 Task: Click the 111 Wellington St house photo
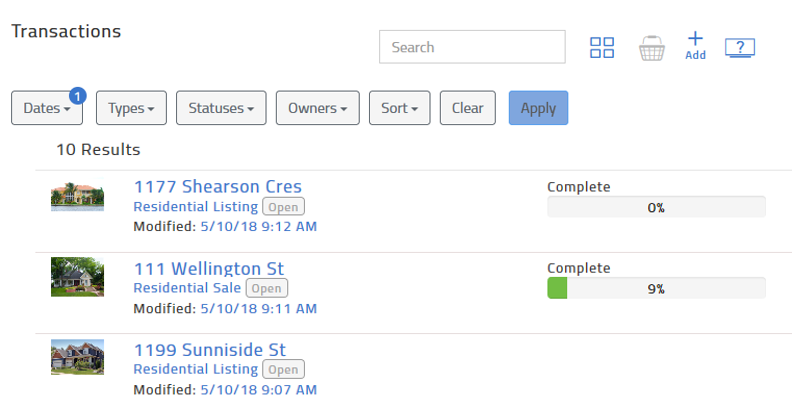pyautogui.click(x=77, y=277)
